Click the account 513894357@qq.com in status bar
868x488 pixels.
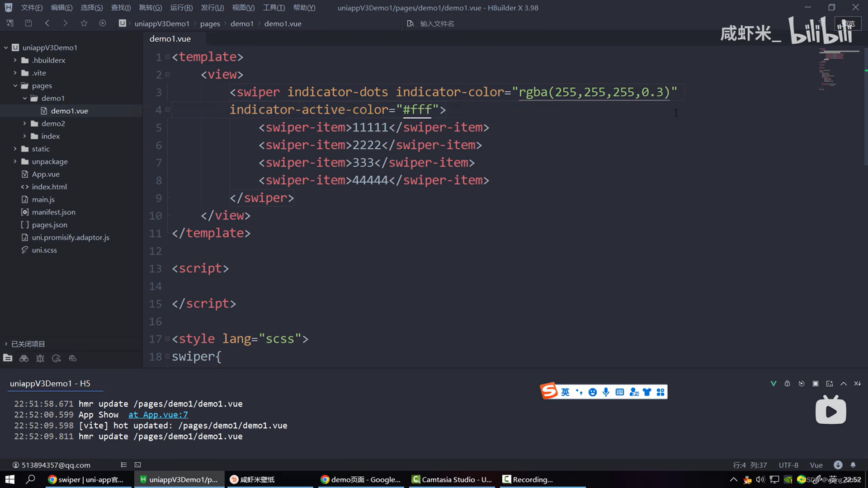[x=51, y=465]
